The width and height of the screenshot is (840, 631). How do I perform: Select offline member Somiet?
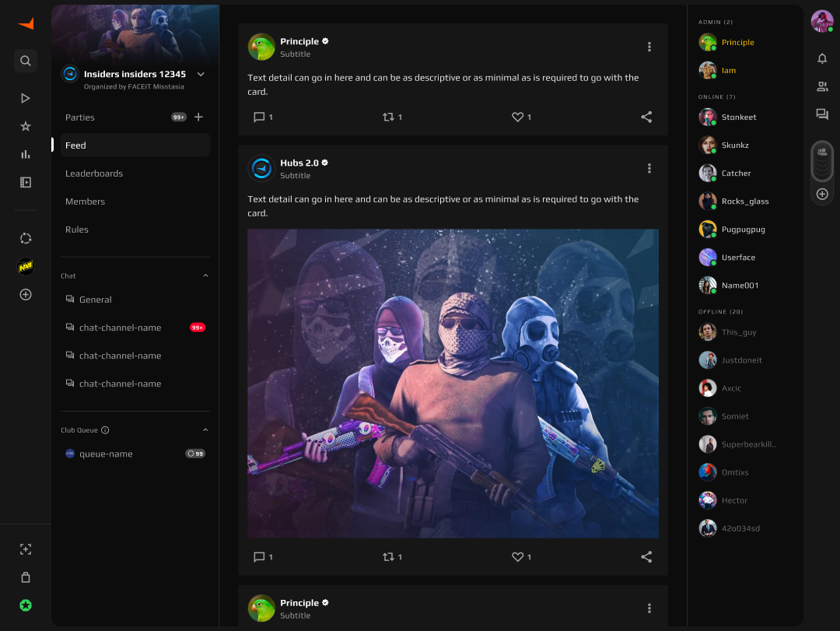724,416
